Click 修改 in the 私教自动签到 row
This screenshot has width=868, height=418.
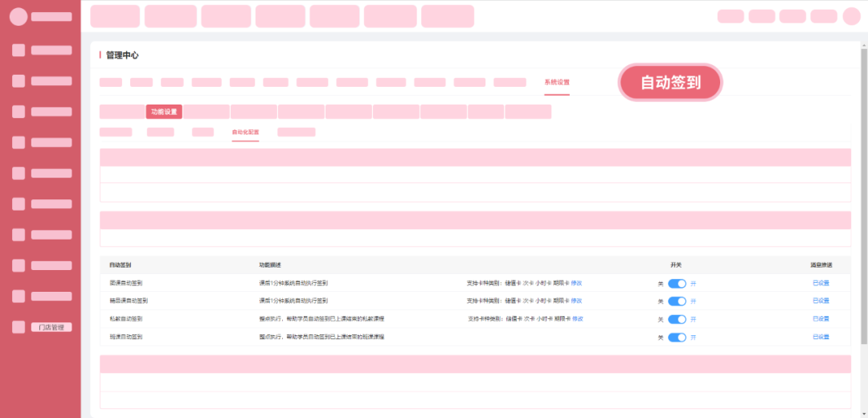[576, 319]
